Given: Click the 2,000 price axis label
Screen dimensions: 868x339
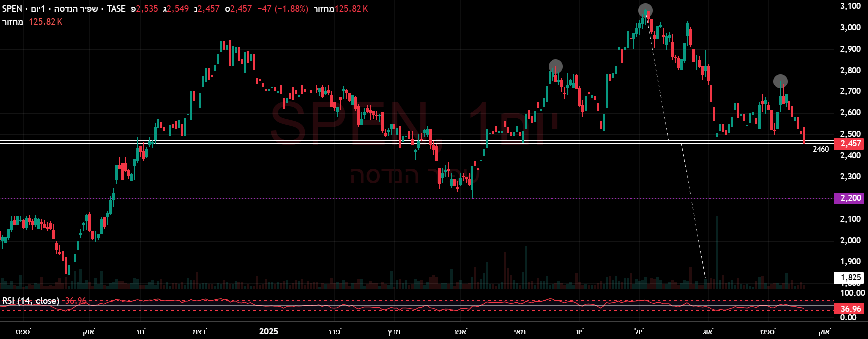Looking at the screenshot, I should tap(850, 240).
